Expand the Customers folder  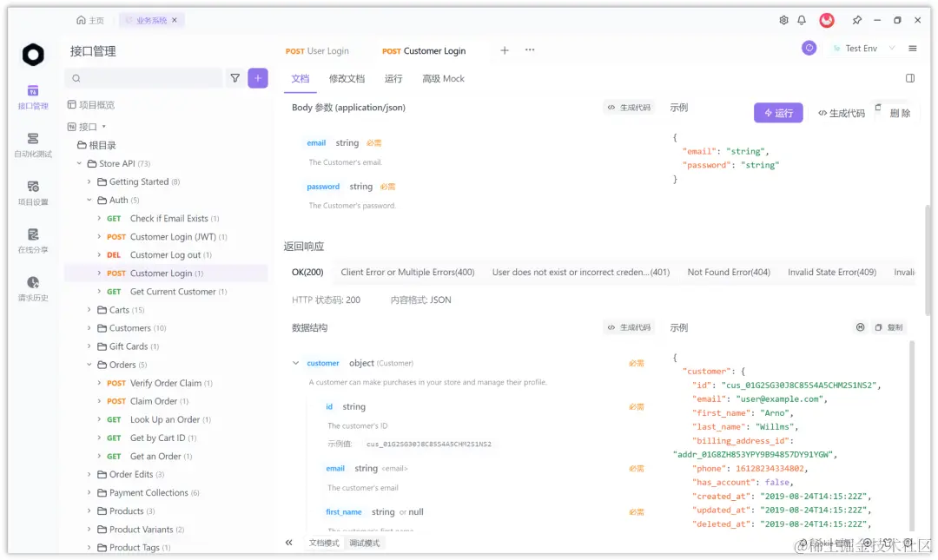[x=89, y=328]
